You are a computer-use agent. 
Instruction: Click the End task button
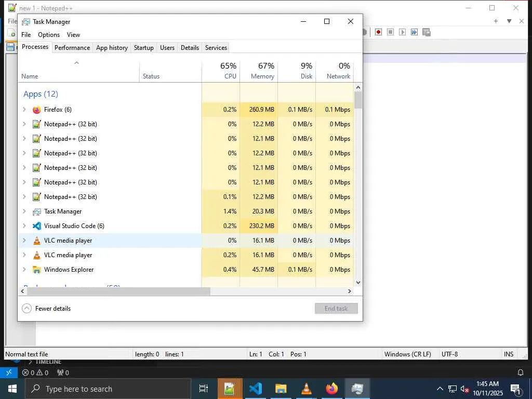click(336, 309)
